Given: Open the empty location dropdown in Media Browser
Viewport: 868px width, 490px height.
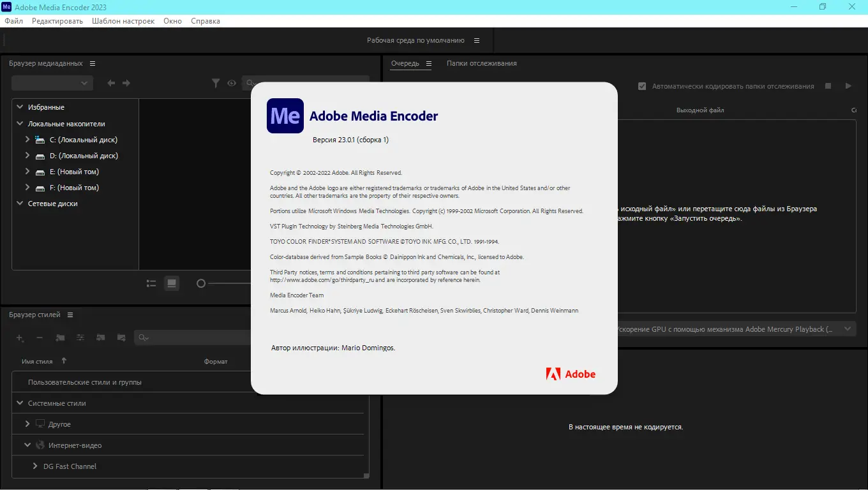Looking at the screenshot, I should 52,83.
